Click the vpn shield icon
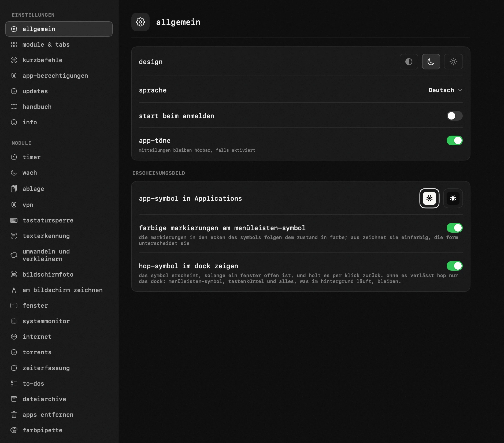Screen dimensions: 504x443 tap(14, 205)
